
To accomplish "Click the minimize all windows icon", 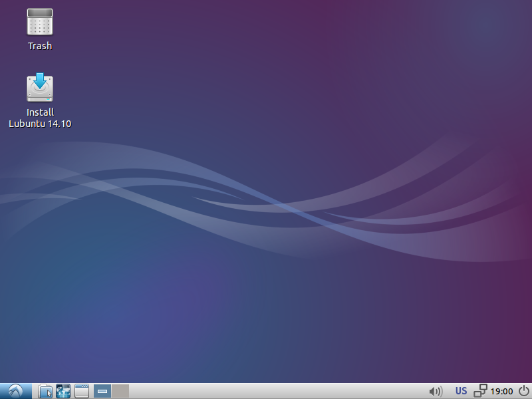I will pos(82,391).
